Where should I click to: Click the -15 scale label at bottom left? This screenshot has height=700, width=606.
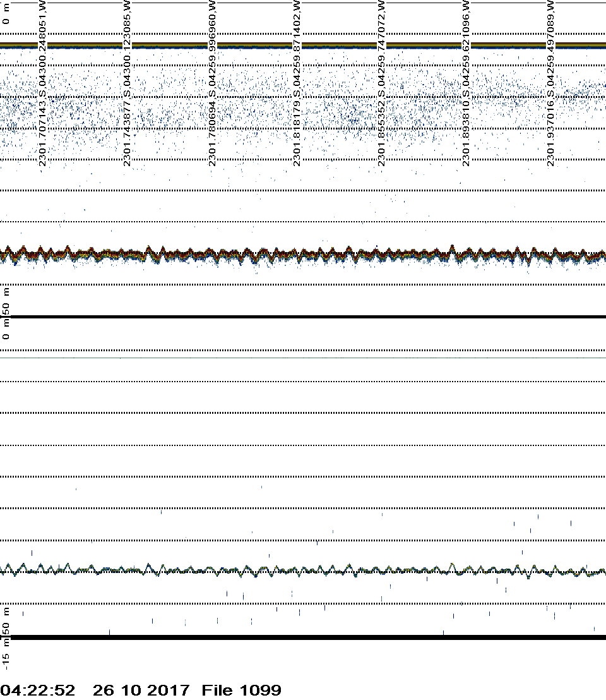(6, 660)
